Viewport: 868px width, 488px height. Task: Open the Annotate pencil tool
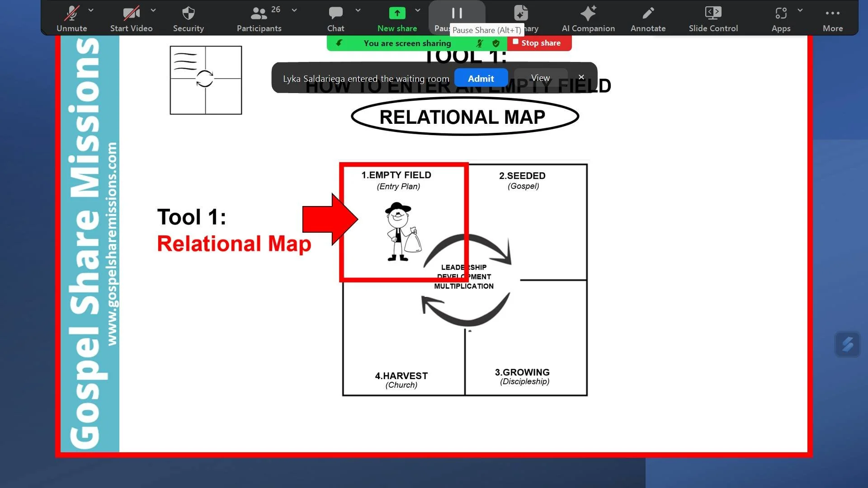(648, 18)
